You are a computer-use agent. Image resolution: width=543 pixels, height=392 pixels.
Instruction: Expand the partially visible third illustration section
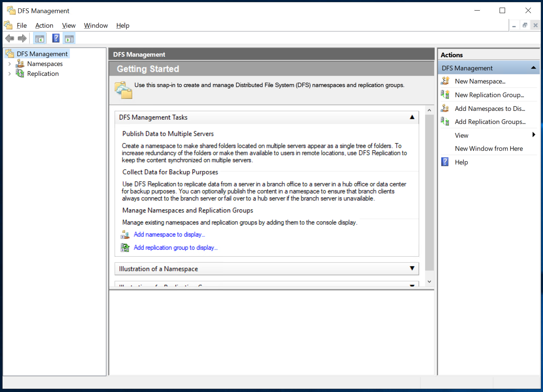(412, 285)
